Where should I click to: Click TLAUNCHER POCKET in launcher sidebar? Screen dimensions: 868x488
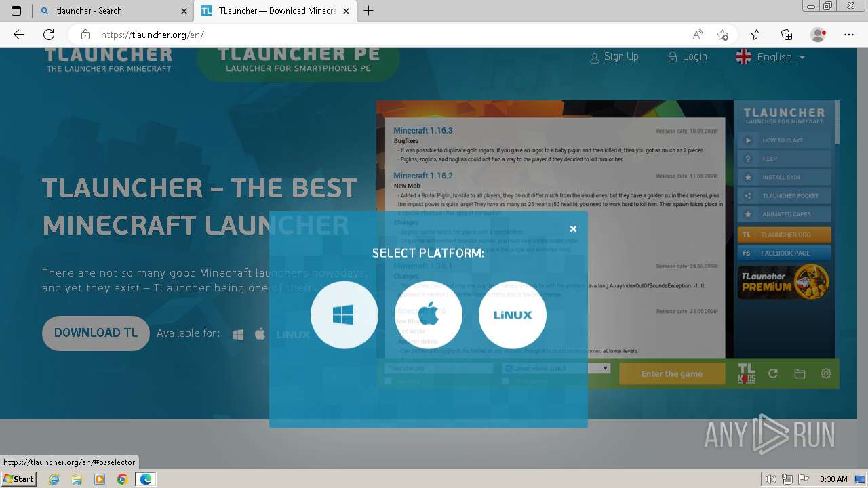pyautogui.click(x=784, y=196)
